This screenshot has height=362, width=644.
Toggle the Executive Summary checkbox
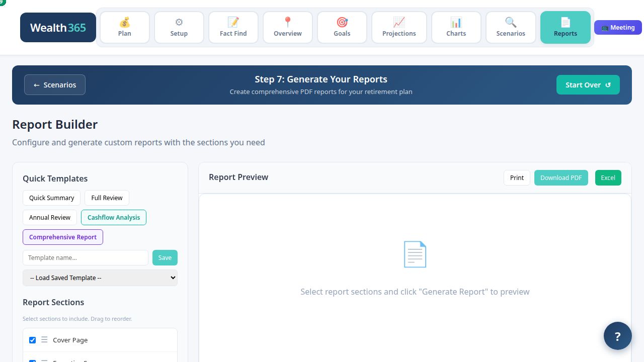tap(32, 361)
